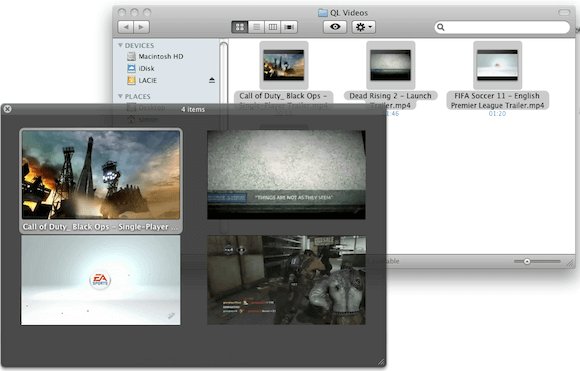Open the static noise Dead Rising preview
This screenshot has width=580, height=371.
(x=286, y=175)
